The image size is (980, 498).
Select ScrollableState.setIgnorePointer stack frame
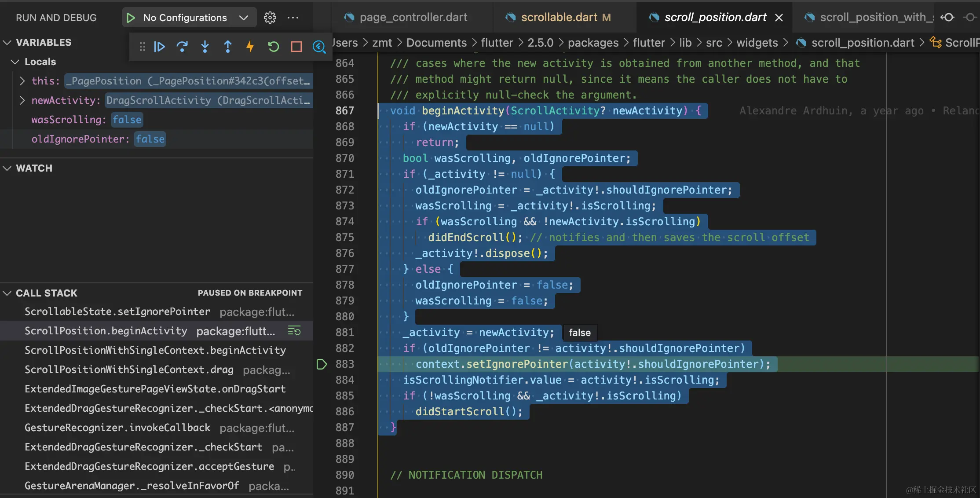(x=157, y=312)
